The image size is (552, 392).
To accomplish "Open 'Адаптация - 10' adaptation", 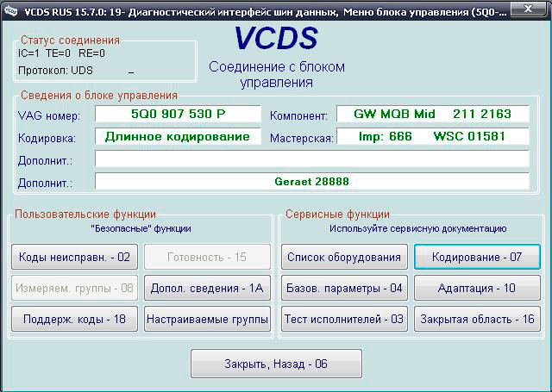I will click(477, 288).
